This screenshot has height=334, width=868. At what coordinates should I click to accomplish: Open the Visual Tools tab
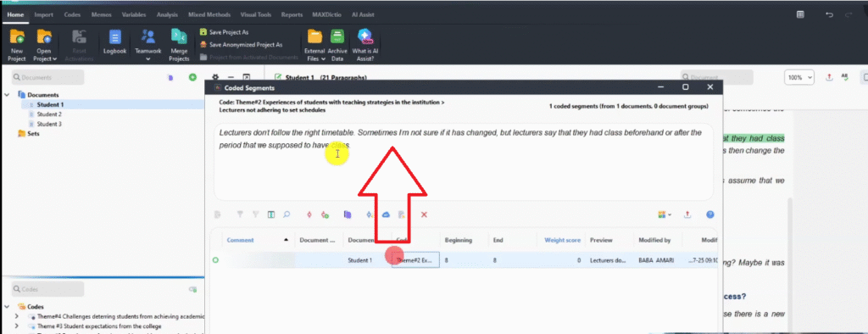coord(256,15)
